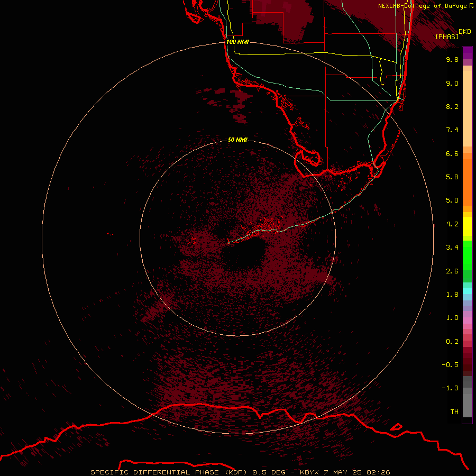Click the 8.2 scale value
This screenshot has height=476, width=476.
coord(452,106)
